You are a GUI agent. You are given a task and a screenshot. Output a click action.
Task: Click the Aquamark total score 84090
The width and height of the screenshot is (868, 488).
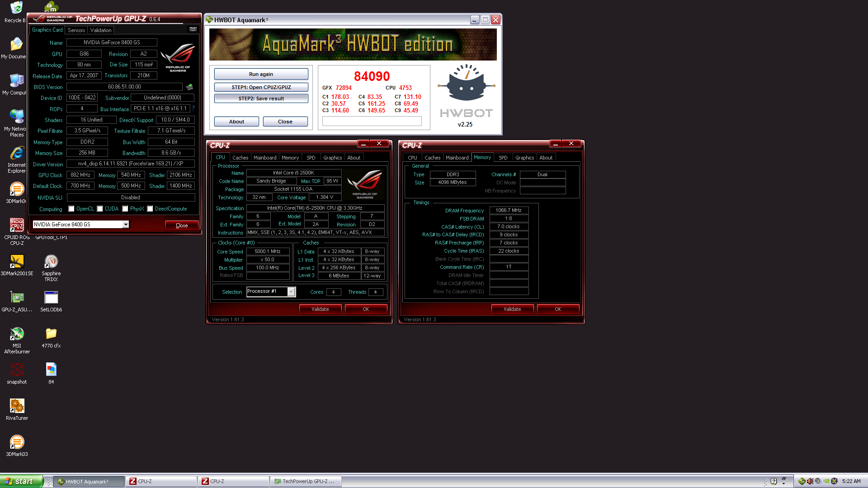pyautogui.click(x=372, y=76)
